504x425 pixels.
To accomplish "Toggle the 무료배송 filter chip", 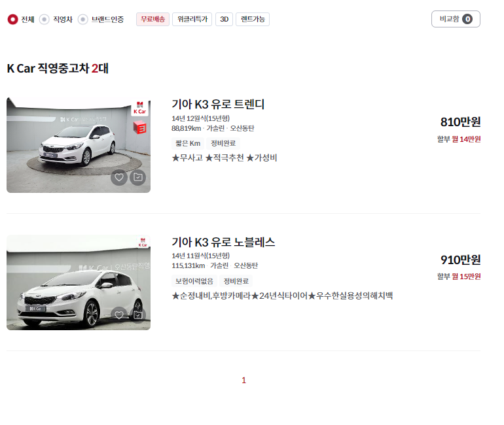I will [153, 19].
